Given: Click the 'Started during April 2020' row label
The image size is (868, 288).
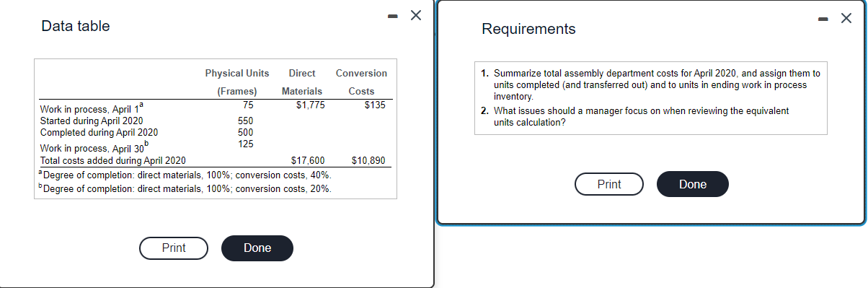Looking at the screenshot, I should 92,121.
